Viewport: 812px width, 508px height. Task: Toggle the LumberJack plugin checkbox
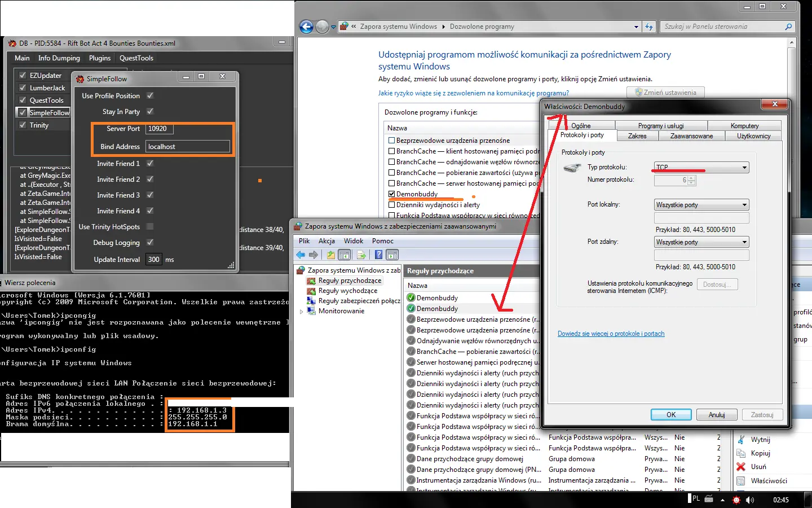click(x=23, y=87)
